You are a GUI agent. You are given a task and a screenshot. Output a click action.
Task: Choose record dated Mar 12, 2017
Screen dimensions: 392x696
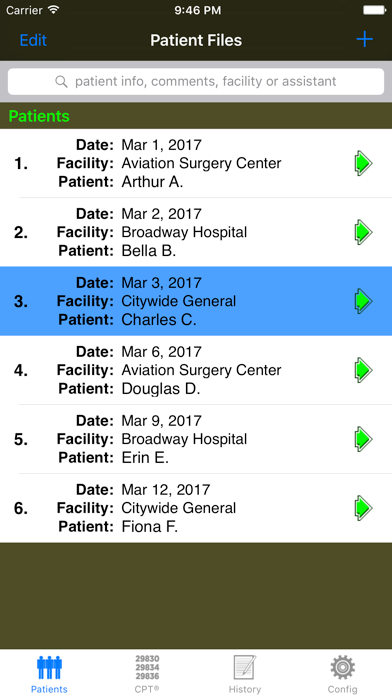[x=196, y=508]
